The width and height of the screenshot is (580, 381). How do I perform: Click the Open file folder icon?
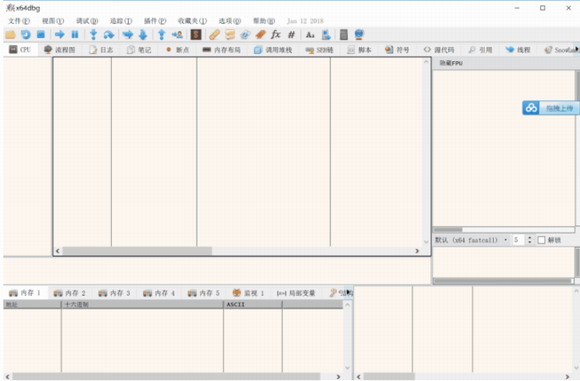(x=10, y=35)
